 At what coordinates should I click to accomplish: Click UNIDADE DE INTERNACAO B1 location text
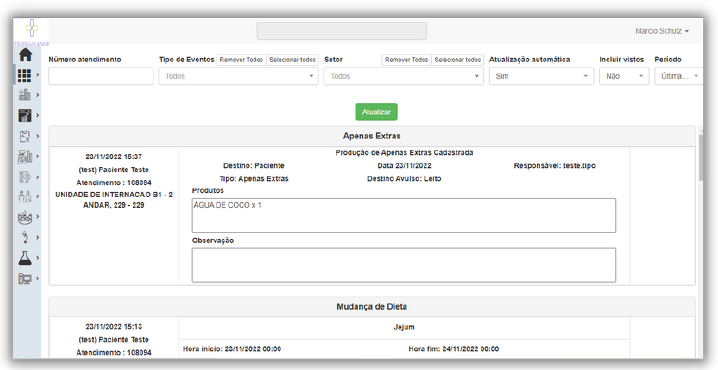[114, 200]
